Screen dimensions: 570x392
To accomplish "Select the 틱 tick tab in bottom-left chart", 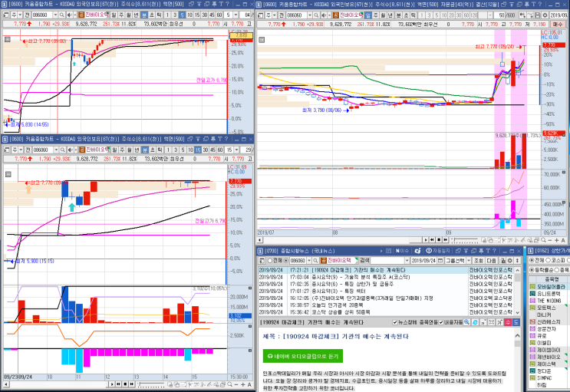I will tap(160, 150).
